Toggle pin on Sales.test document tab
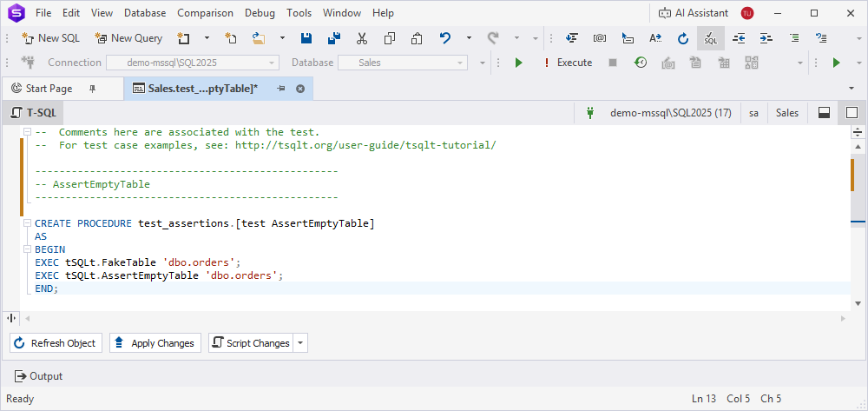This screenshot has width=868, height=411. 280,89
